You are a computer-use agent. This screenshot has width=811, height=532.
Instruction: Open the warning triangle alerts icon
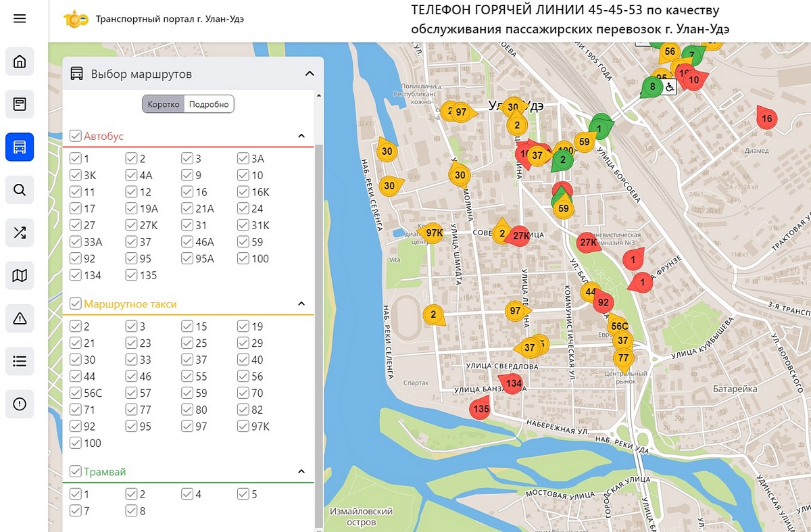pos(20,318)
